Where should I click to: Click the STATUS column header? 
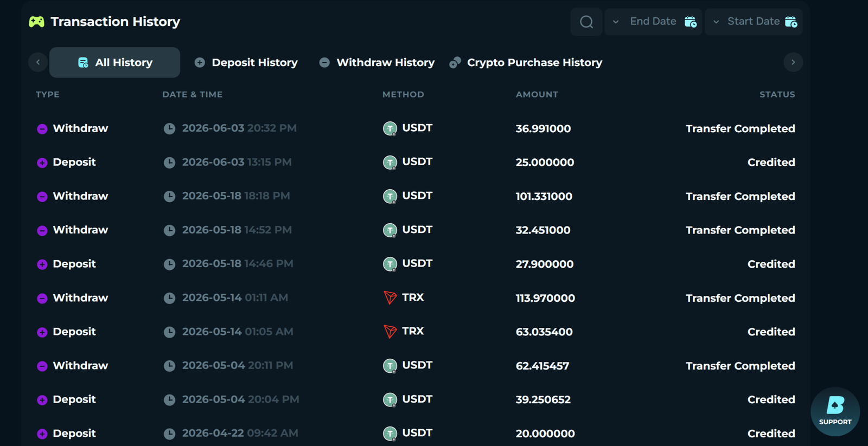(777, 94)
